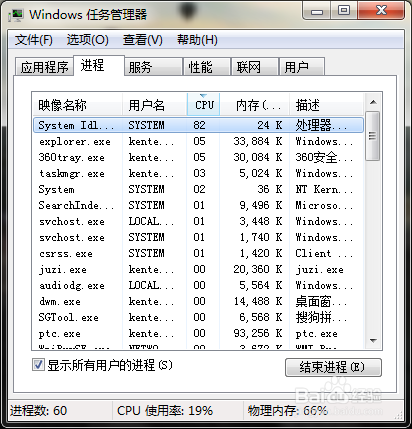412x429 pixels.
Task: Click the NT Kern... description cell
Action: pos(324,189)
